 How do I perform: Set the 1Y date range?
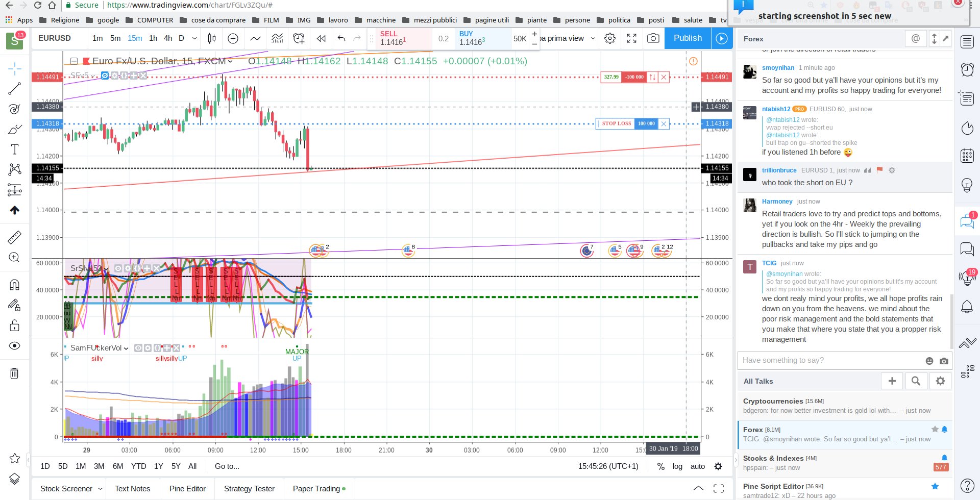coord(159,466)
